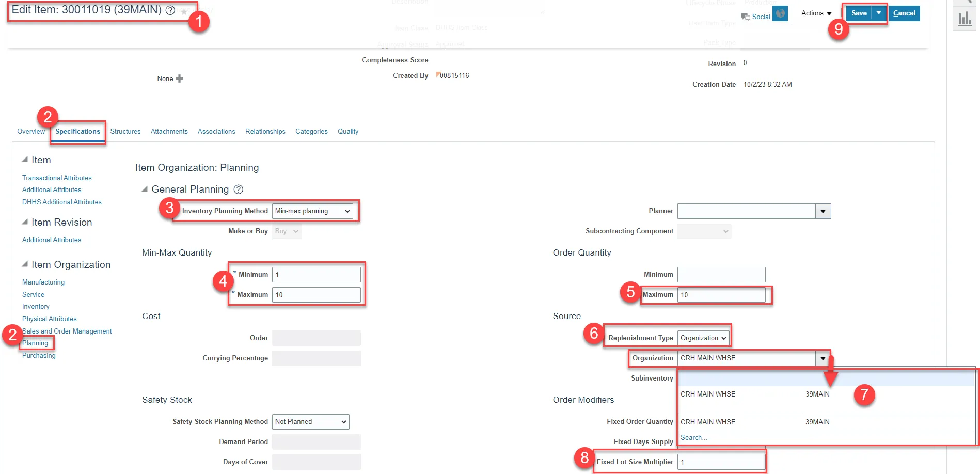Screen dimensions: 980x474
Task: Click the favorite star icon near title
Action: click(184, 11)
